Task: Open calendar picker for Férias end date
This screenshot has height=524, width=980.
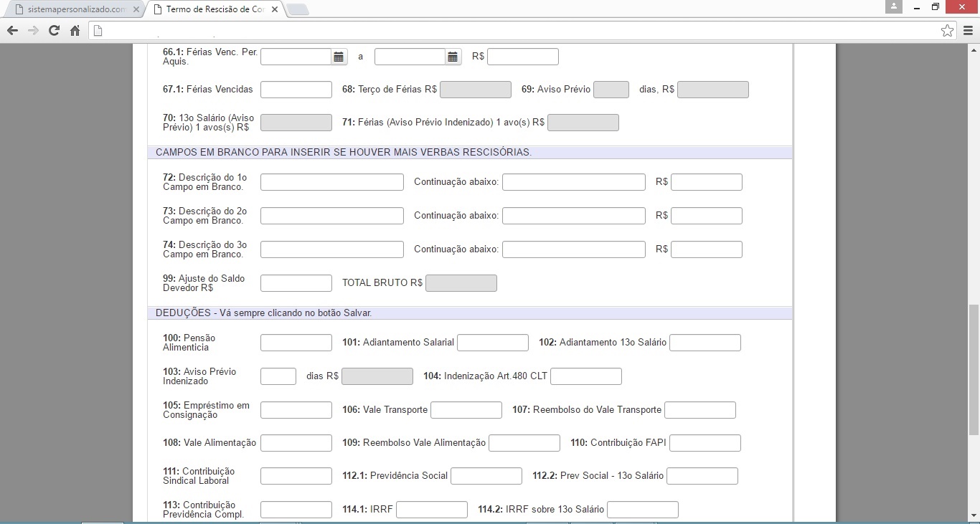Action: coord(453,57)
